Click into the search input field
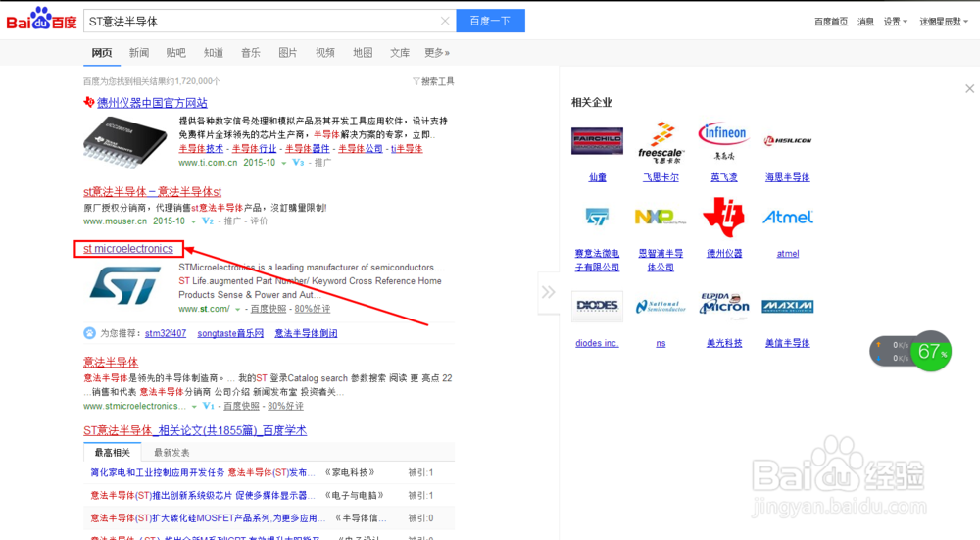Screen dimensions: 980x540 pyautogui.click(x=262, y=21)
